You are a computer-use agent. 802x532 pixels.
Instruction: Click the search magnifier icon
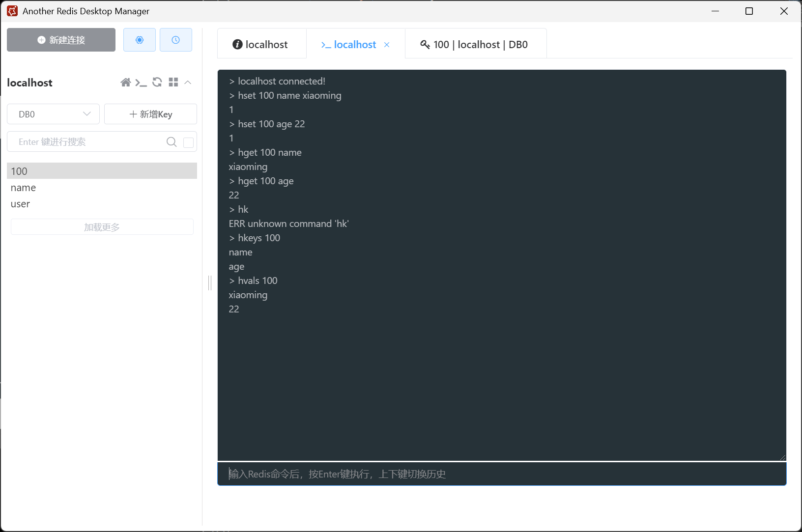pos(172,142)
